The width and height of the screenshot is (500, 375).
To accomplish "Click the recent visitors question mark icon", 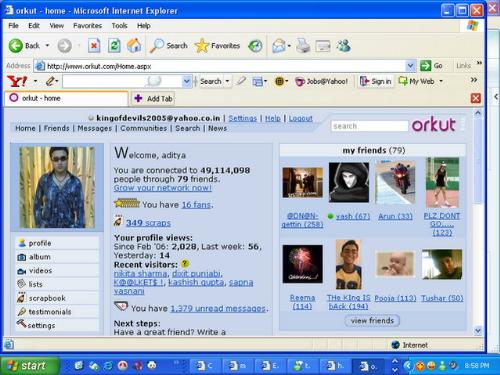I will (185, 264).
